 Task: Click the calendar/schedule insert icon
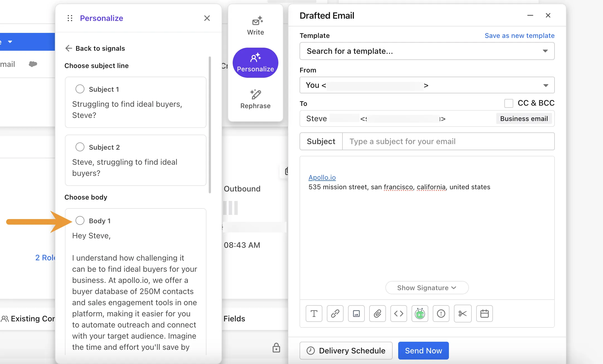[485, 313]
